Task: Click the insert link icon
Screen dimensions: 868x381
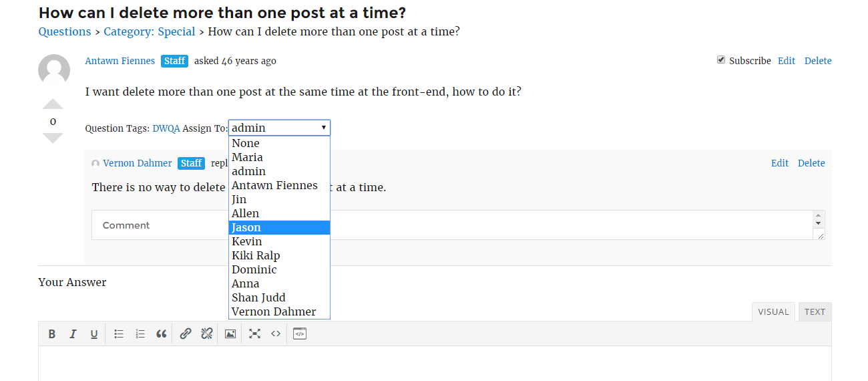Action: [186, 334]
